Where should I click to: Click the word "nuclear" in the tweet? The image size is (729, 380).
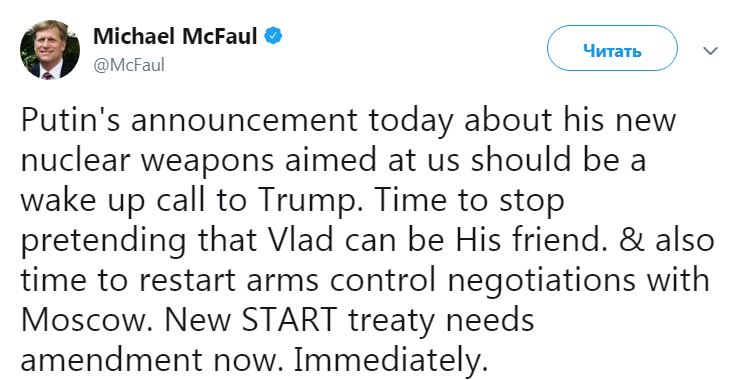coord(76,160)
